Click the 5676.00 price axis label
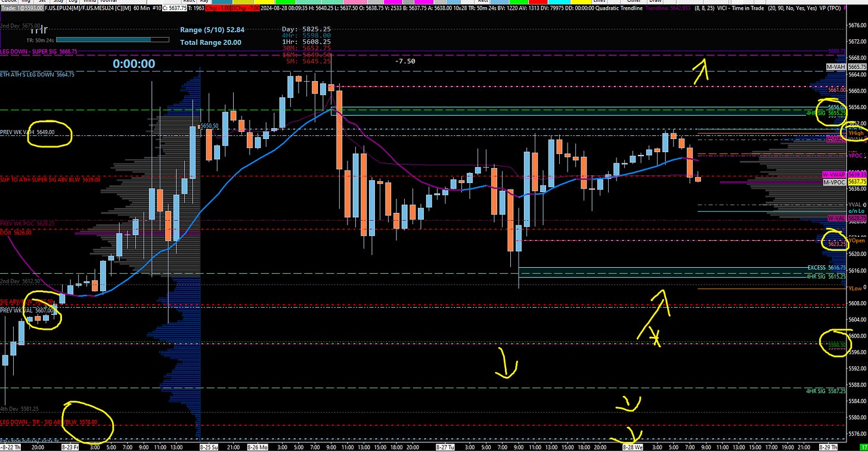Viewport: 868px width, 452px height. click(x=857, y=26)
